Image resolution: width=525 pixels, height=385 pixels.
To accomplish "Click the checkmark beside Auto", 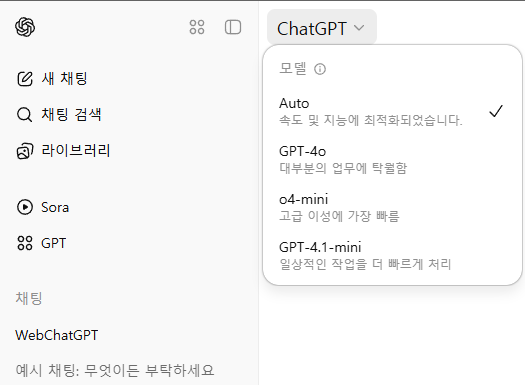I will pos(496,111).
